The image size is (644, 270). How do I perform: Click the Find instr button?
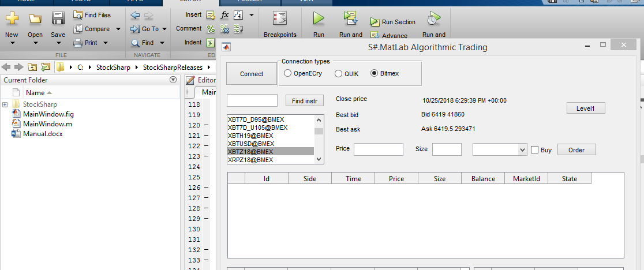(305, 101)
